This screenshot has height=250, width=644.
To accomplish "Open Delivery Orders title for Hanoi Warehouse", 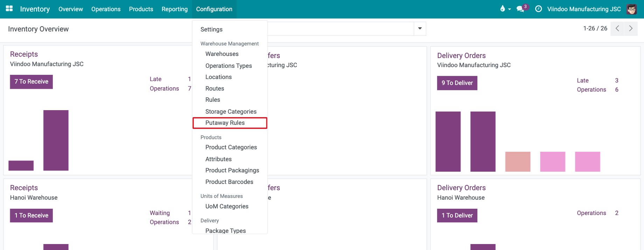I will [x=461, y=188].
